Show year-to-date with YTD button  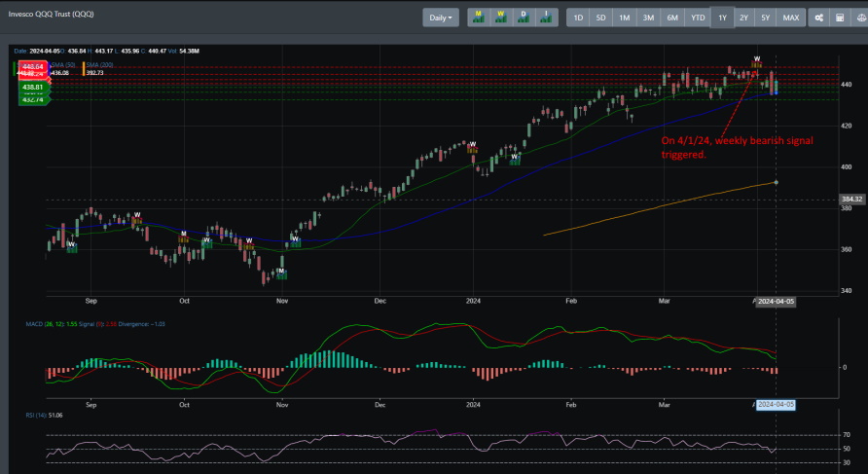(698, 18)
